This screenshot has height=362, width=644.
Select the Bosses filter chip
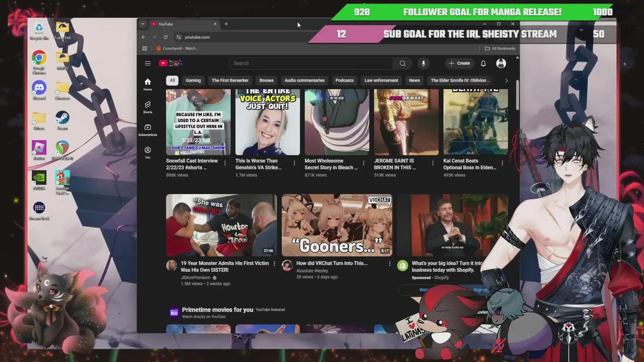click(267, 80)
